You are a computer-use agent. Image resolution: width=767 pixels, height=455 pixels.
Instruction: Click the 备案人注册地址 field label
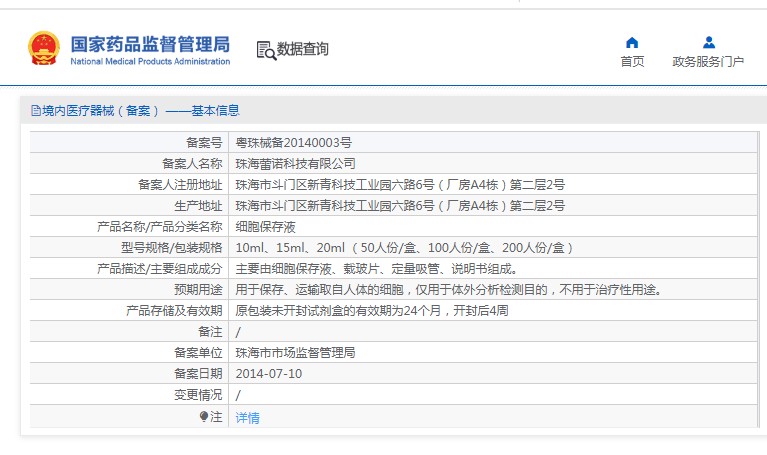[180, 185]
